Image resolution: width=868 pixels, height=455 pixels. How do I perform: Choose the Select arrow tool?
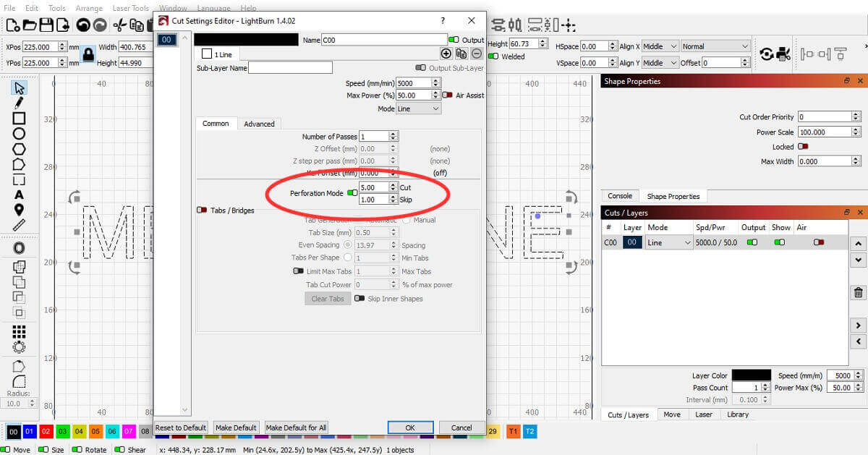[x=19, y=88]
